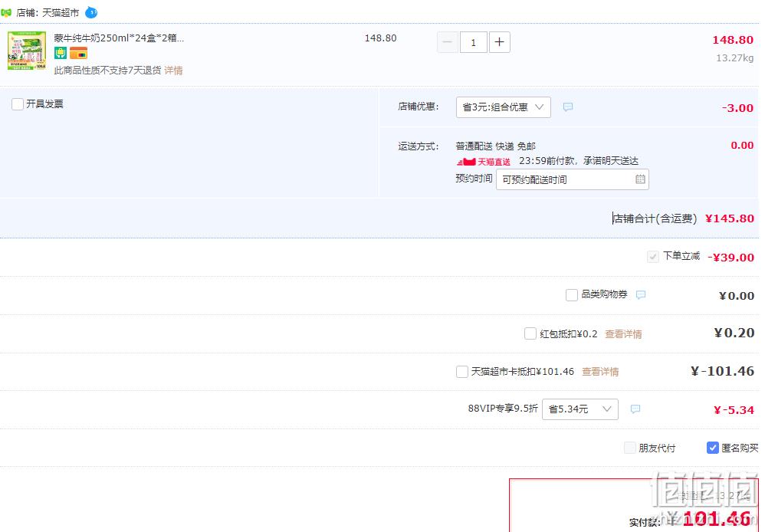Increase quantity with the plus button
The image size is (765, 532).
pyautogui.click(x=499, y=42)
